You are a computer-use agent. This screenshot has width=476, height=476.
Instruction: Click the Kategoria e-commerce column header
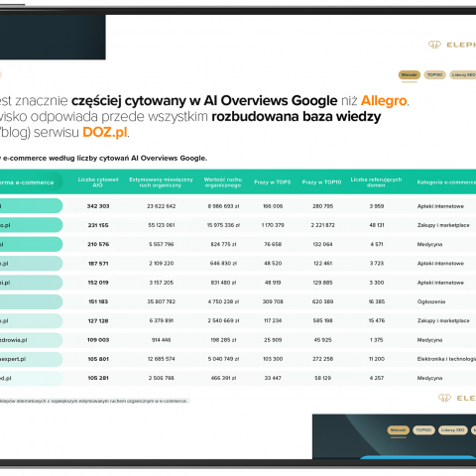[446, 182]
